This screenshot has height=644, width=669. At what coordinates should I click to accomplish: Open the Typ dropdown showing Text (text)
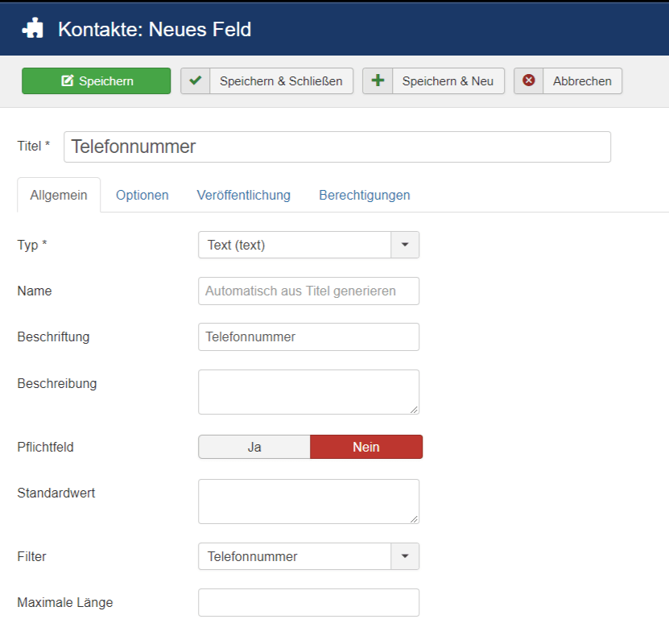[308, 245]
